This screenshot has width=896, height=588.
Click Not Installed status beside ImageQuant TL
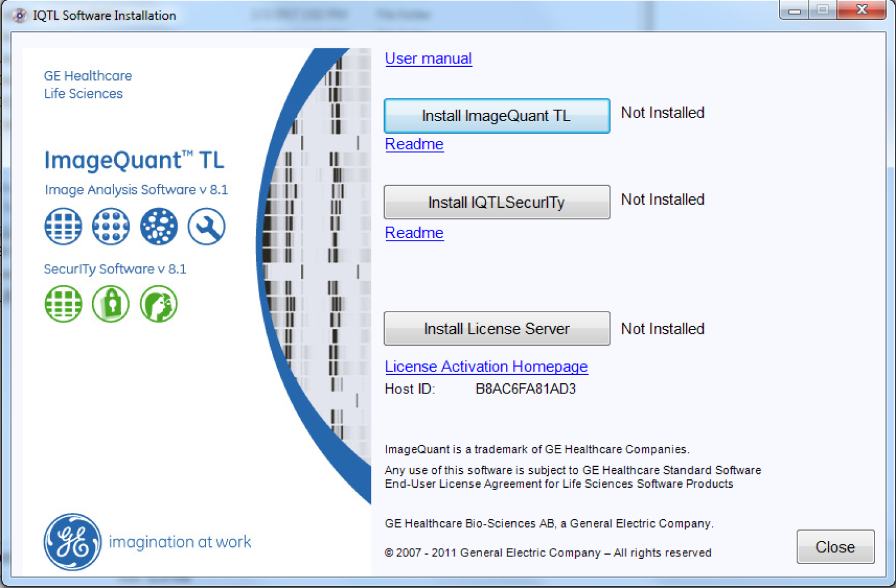[x=663, y=113]
